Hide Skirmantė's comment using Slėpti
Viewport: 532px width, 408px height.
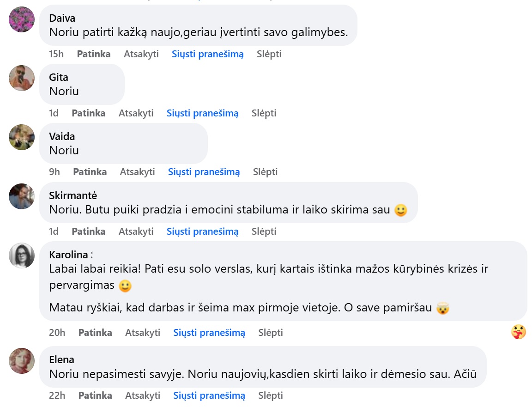pyautogui.click(x=264, y=231)
